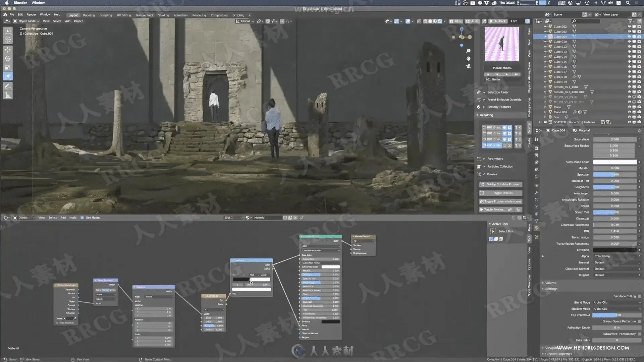Image resolution: width=644 pixels, height=362 pixels.
Task: Hide Cube.010 with its eye icon
Action: 629,42
